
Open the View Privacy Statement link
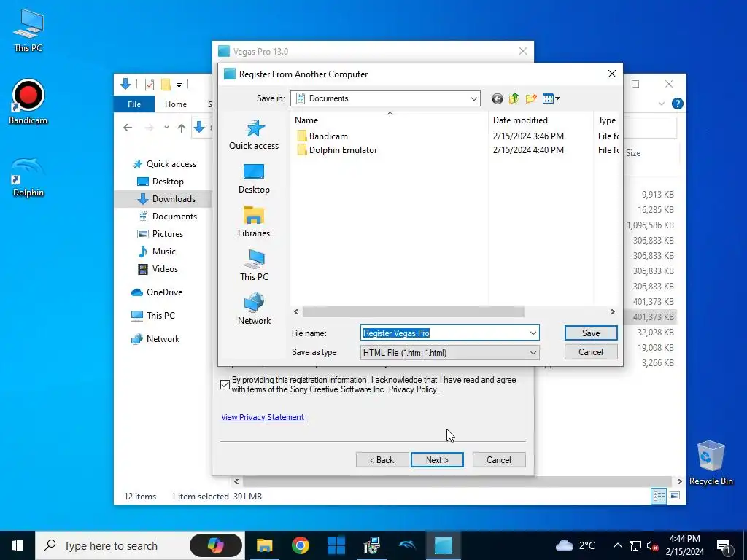coord(263,417)
